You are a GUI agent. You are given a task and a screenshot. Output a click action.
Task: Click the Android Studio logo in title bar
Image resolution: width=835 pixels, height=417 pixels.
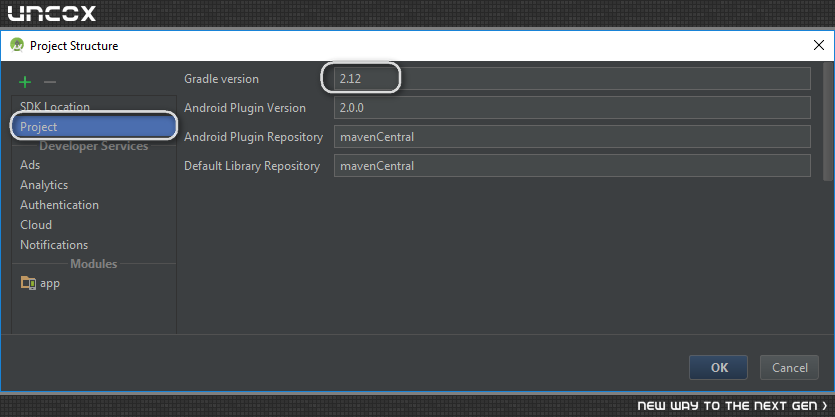tap(18, 45)
